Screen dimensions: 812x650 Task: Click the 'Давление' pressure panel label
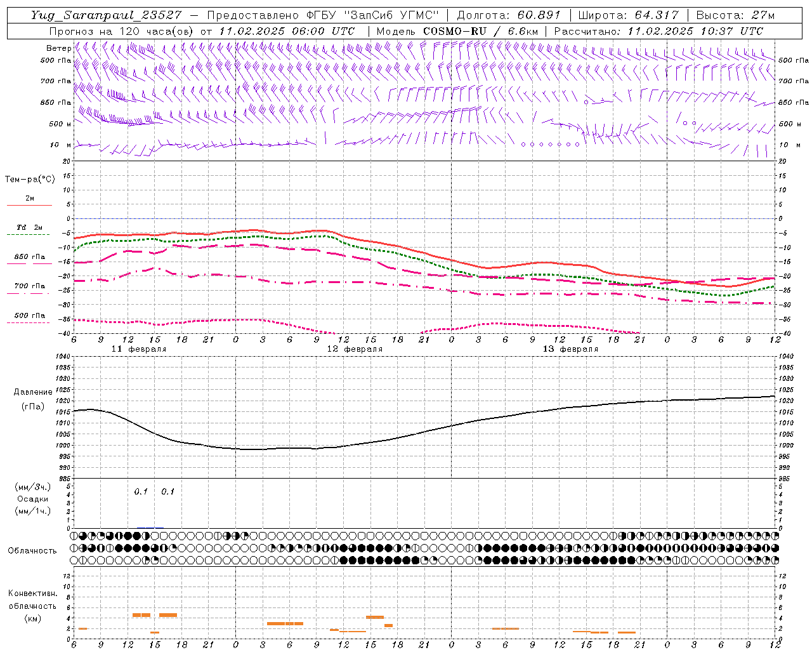32,392
